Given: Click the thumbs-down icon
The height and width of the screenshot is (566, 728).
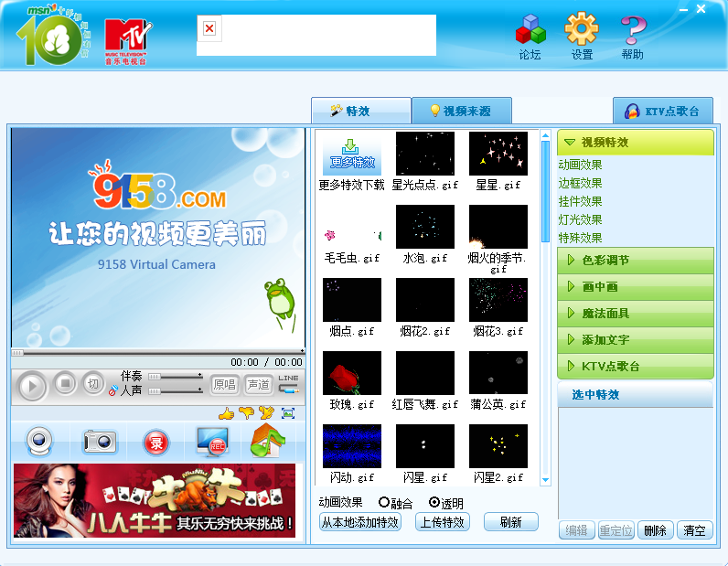Looking at the screenshot, I should (x=247, y=412).
